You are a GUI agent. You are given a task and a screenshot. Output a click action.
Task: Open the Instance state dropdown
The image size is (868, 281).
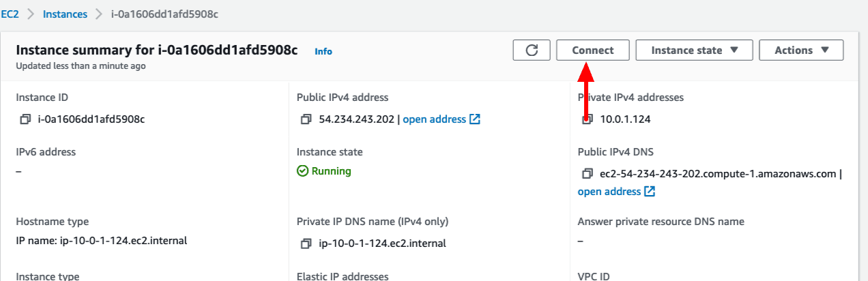point(694,50)
